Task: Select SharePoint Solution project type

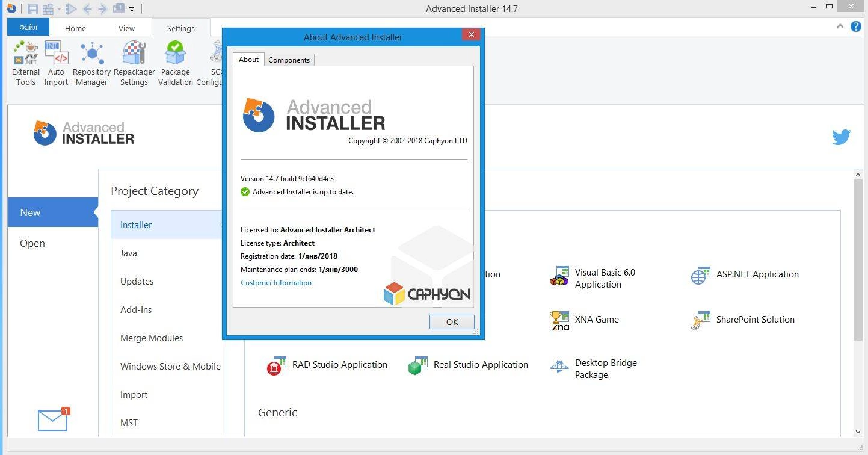Action: point(743,320)
